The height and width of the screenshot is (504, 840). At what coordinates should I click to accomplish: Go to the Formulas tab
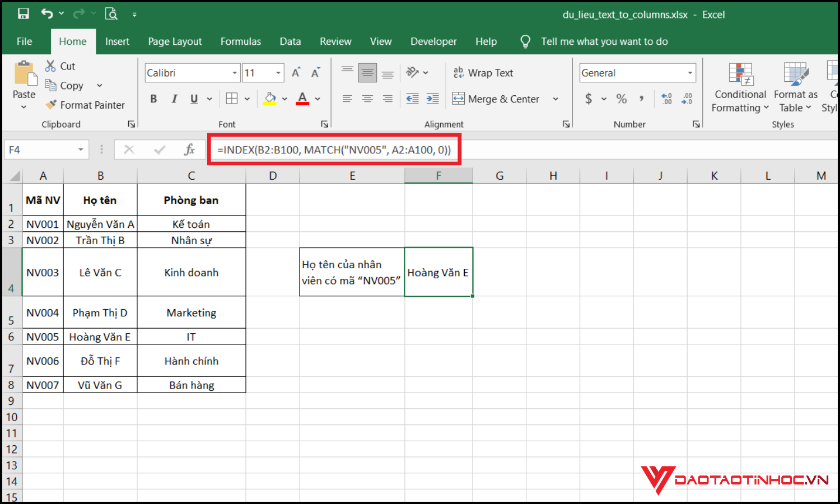tap(241, 41)
